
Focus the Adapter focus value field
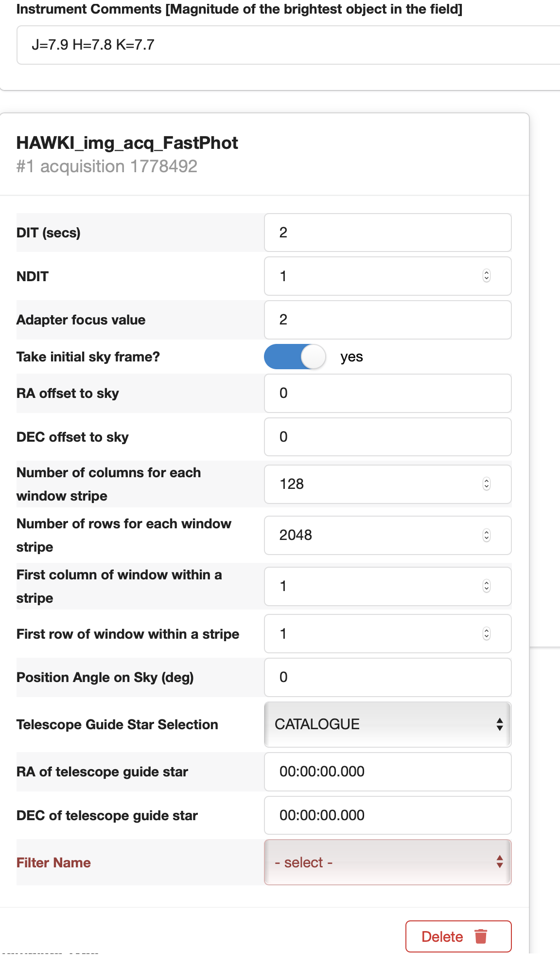(x=387, y=320)
